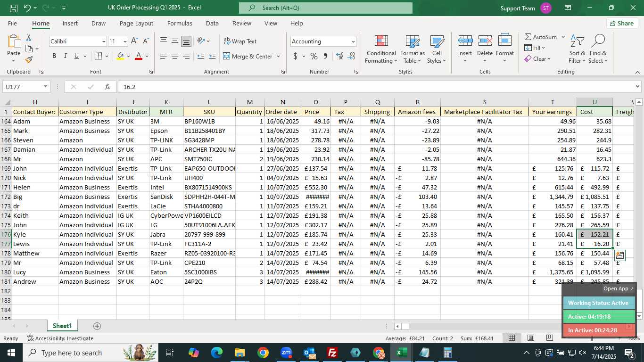Viewport: 644px width, 362px height.
Task: Align text right in the cell
Action: (186, 56)
